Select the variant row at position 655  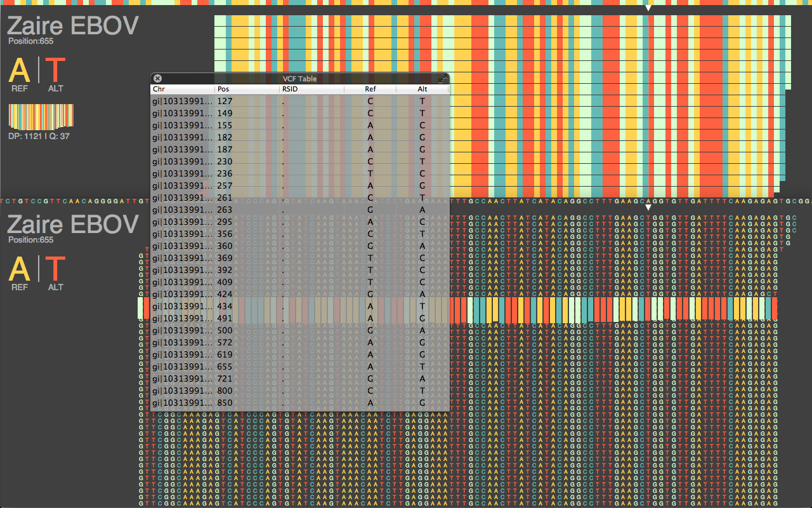(299, 367)
